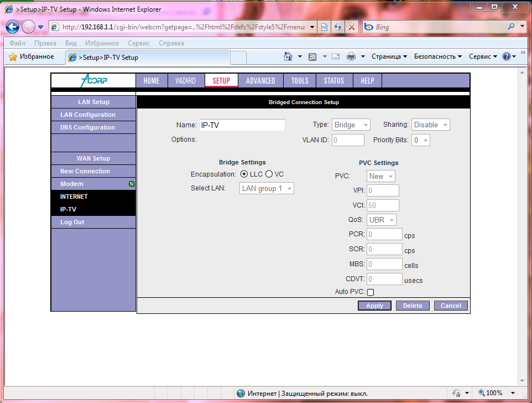Click the browser Back arrow button
The width and height of the screenshot is (532, 403).
13,27
